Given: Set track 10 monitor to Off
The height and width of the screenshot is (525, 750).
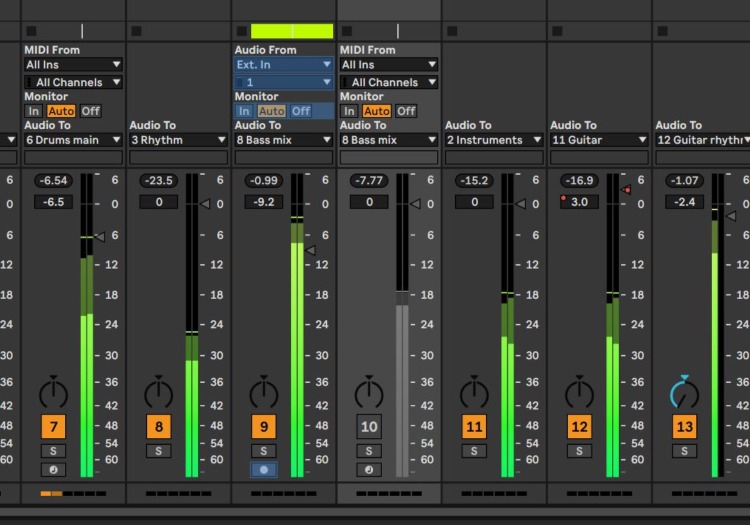Looking at the screenshot, I should tap(406, 111).
